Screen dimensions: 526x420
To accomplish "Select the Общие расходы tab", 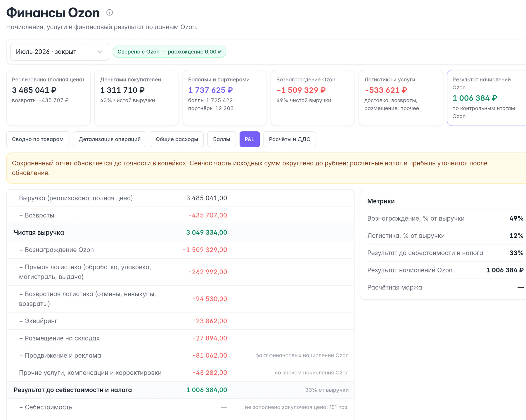I will point(177,139).
